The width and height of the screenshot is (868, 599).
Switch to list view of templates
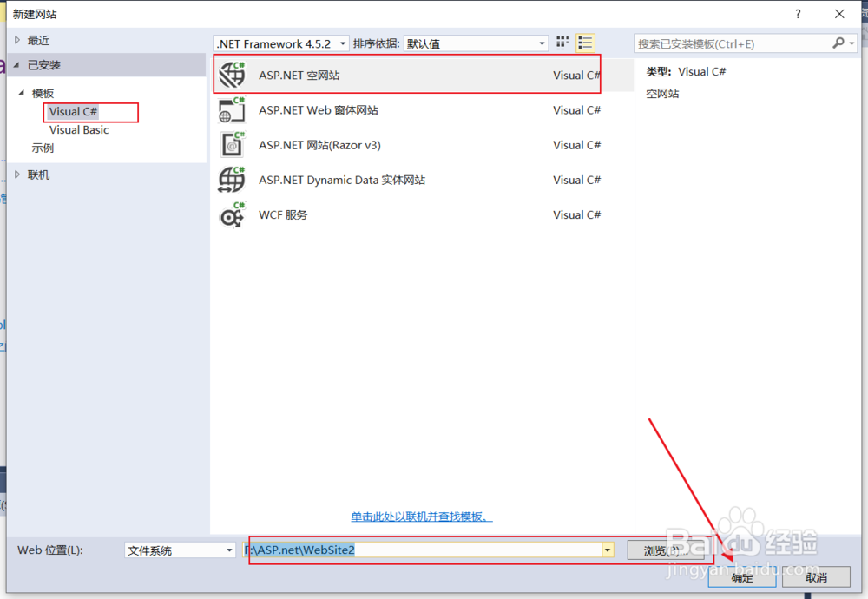pyautogui.click(x=585, y=43)
